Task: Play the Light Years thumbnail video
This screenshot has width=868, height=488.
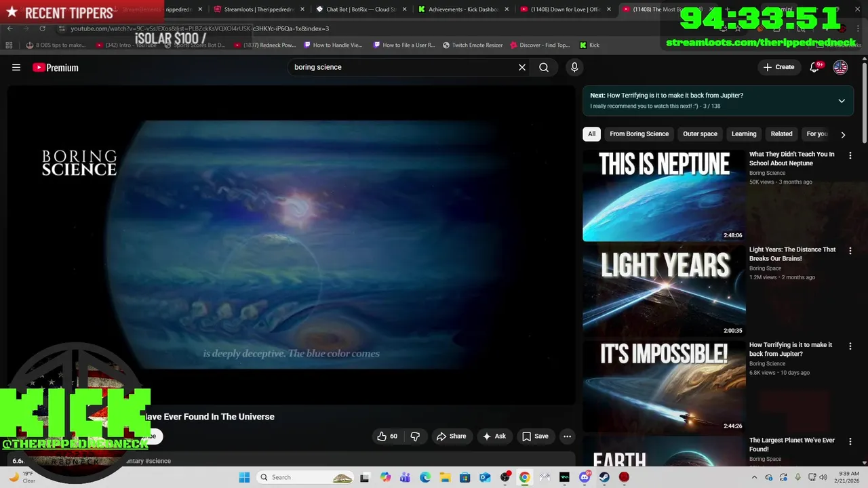Action: click(664, 291)
